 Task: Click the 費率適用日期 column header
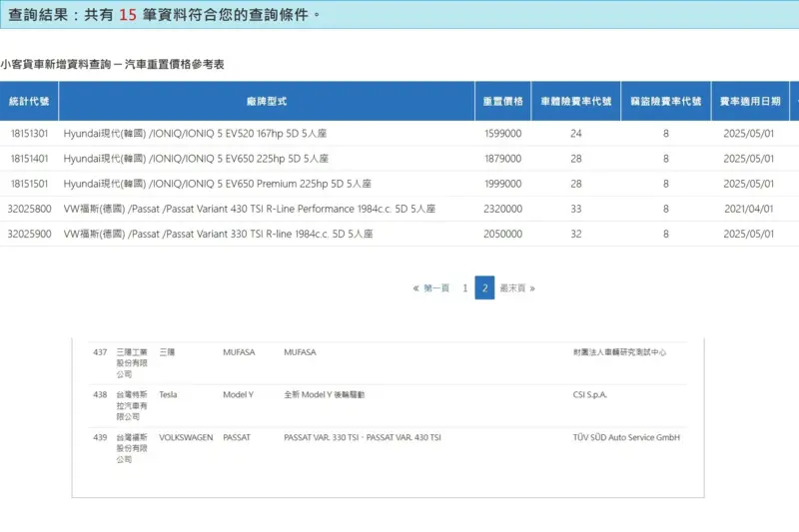point(750,101)
